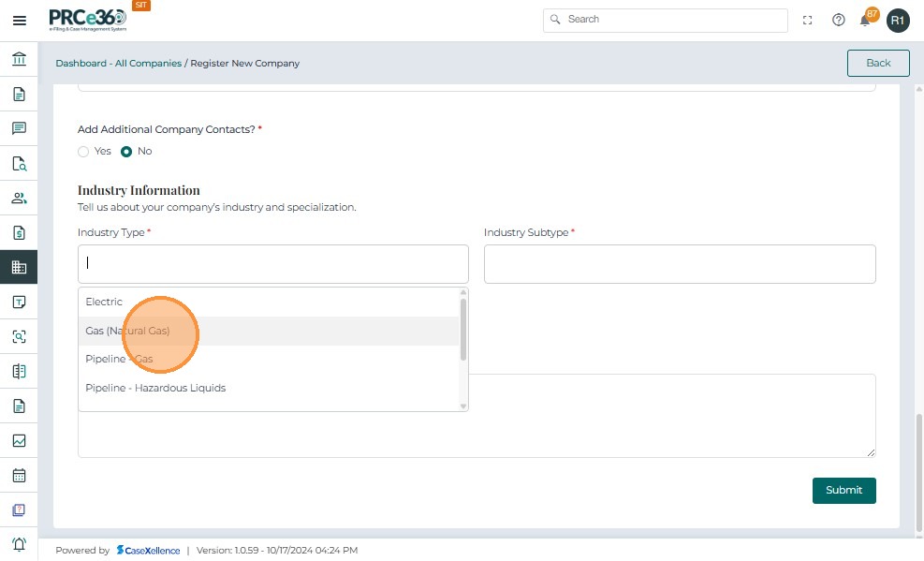Click the document search sidebar icon
The image size is (924, 561).
pos(19,164)
